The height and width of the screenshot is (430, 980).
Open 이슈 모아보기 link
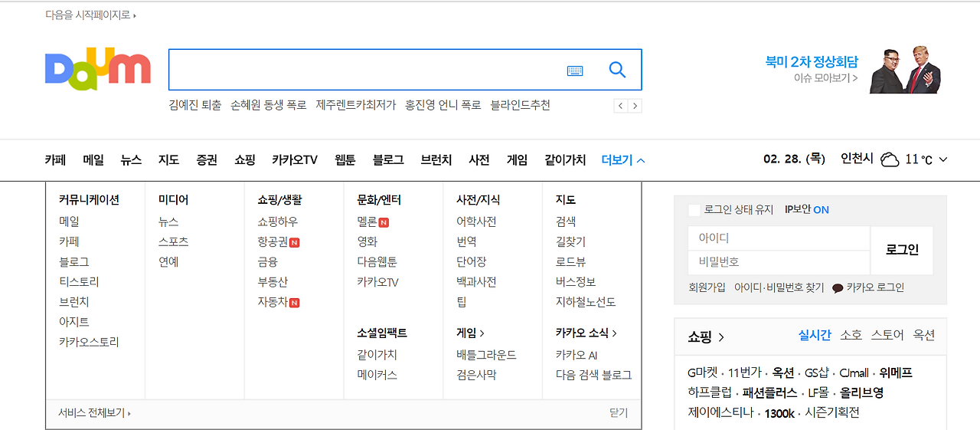pos(825,77)
